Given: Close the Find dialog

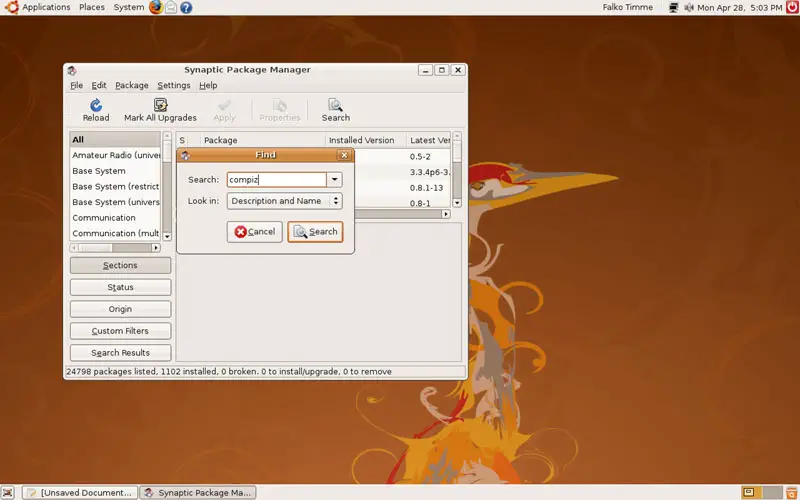Looking at the screenshot, I should click(x=344, y=155).
